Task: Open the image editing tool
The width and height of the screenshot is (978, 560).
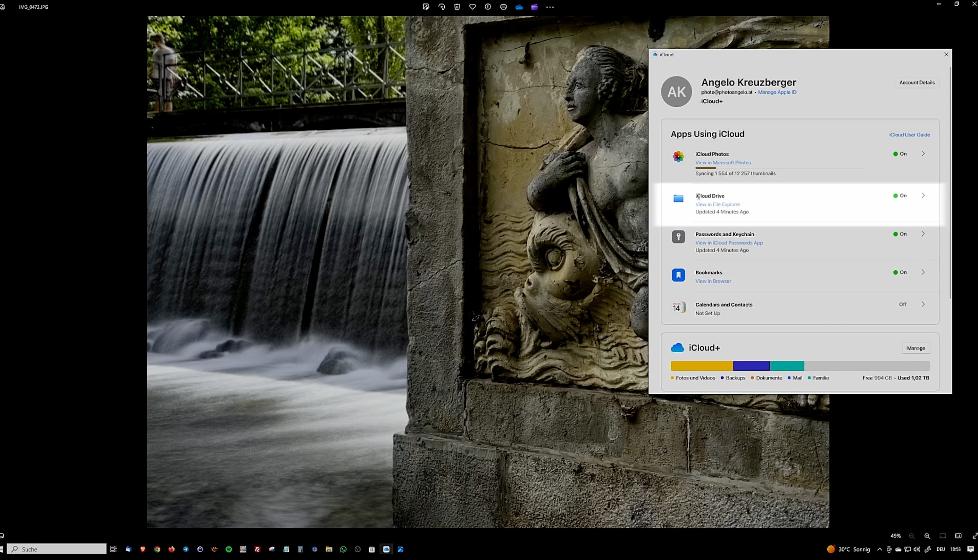Action: (426, 7)
